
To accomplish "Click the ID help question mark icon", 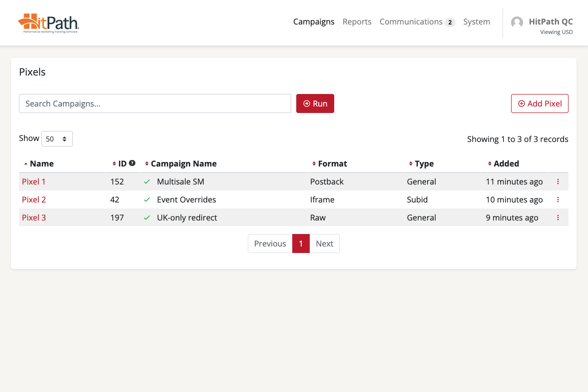I will (132, 163).
